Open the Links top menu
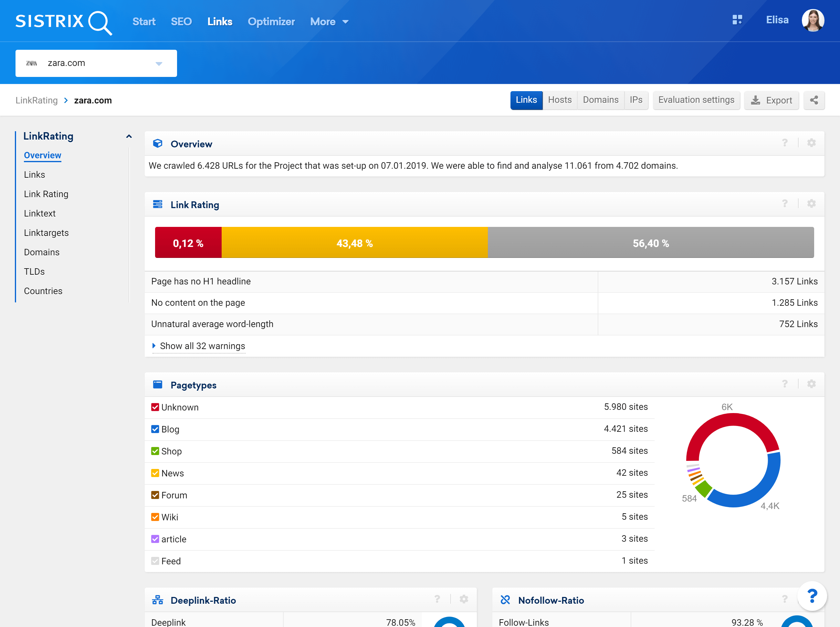The height and width of the screenshot is (627, 840). 220,22
